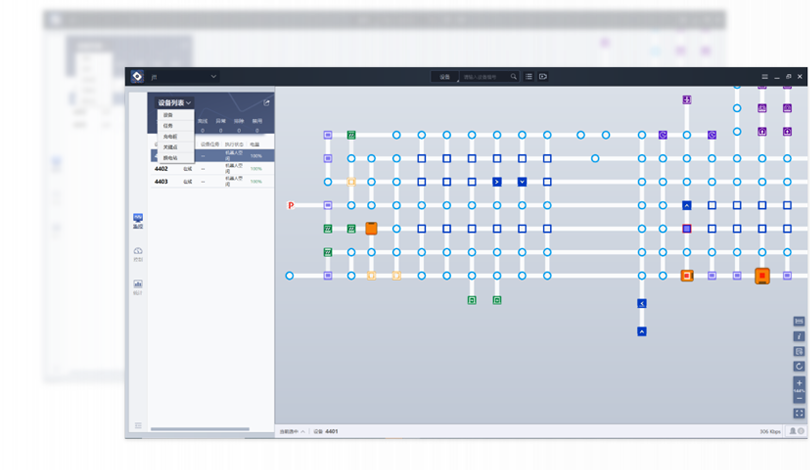The width and height of the screenshot is (810, 470).
Task: Click the red P parking marker
Action: [291, 205]
